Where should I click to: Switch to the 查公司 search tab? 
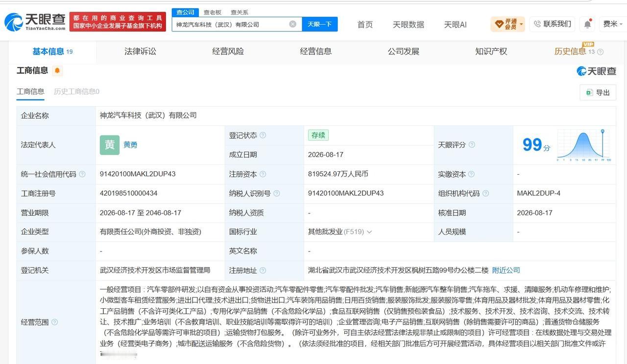(185, 12)
